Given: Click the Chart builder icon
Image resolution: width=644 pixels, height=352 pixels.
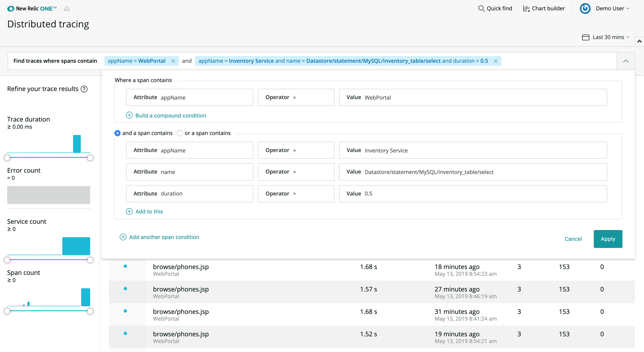Looking at the screenshot, I should (x=526, y=9).
